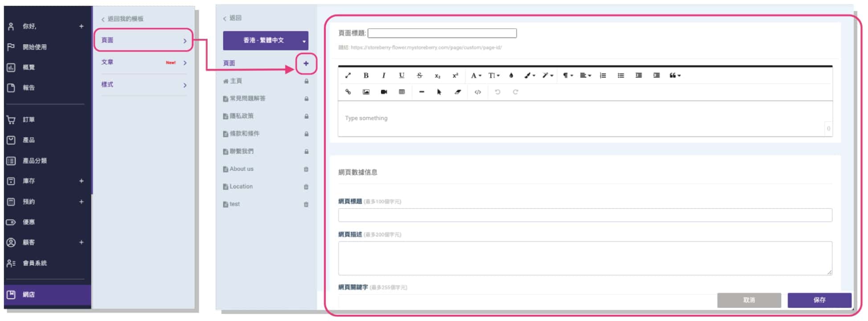Open the paragraph format dropdown
This screenshot has width=868, height=321.
(567, 75)
